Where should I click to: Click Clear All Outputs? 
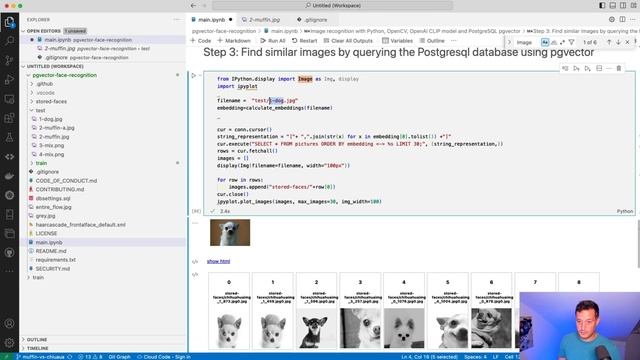[x=348, y=41]
